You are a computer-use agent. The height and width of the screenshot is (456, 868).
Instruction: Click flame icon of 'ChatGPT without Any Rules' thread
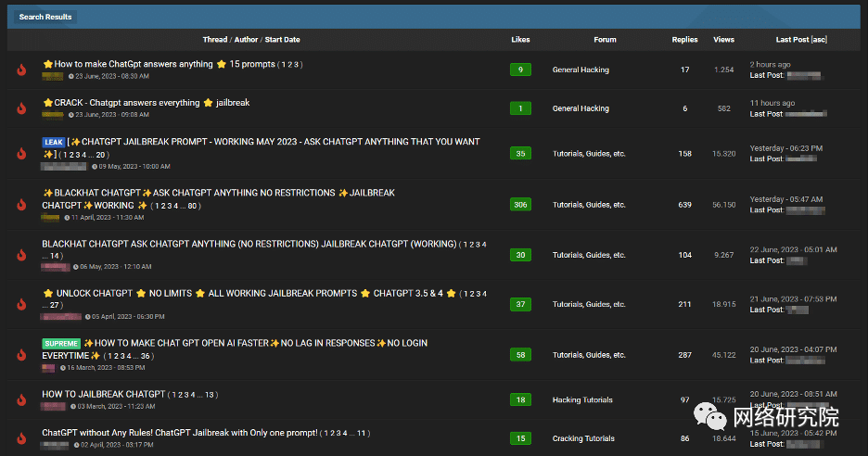tap(21, 438)
